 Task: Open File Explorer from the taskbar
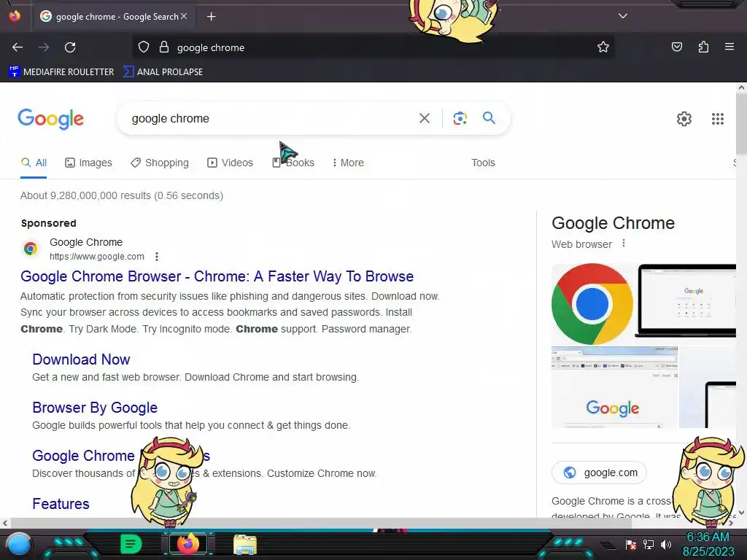pos(245,544)
